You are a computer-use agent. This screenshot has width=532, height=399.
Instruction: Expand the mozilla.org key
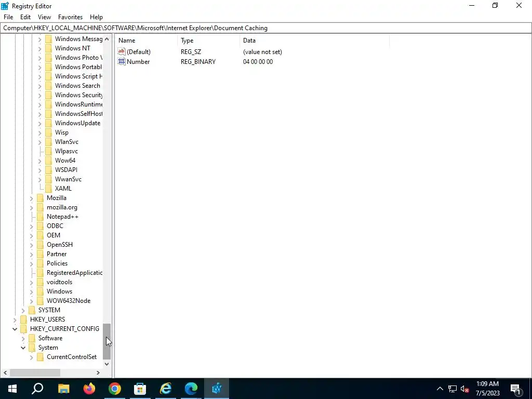[32, 207]
